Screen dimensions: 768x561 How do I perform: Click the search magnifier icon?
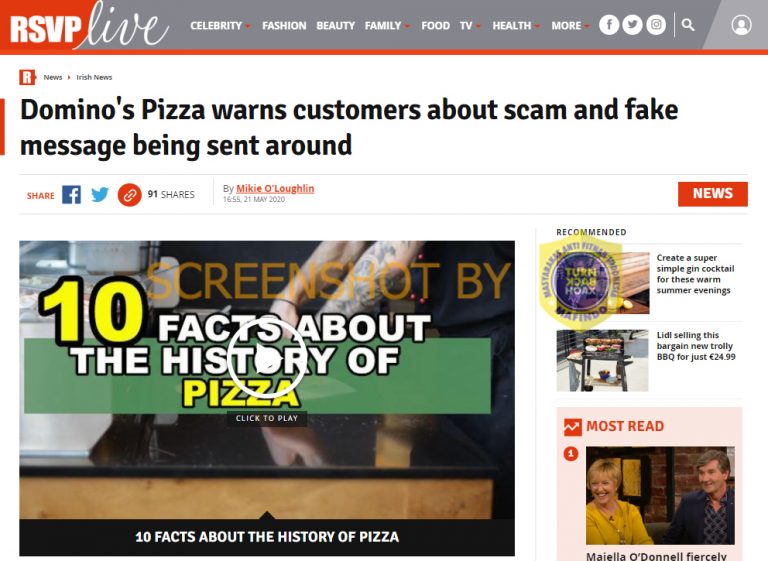pyautogui.click(x=688, y=25)
